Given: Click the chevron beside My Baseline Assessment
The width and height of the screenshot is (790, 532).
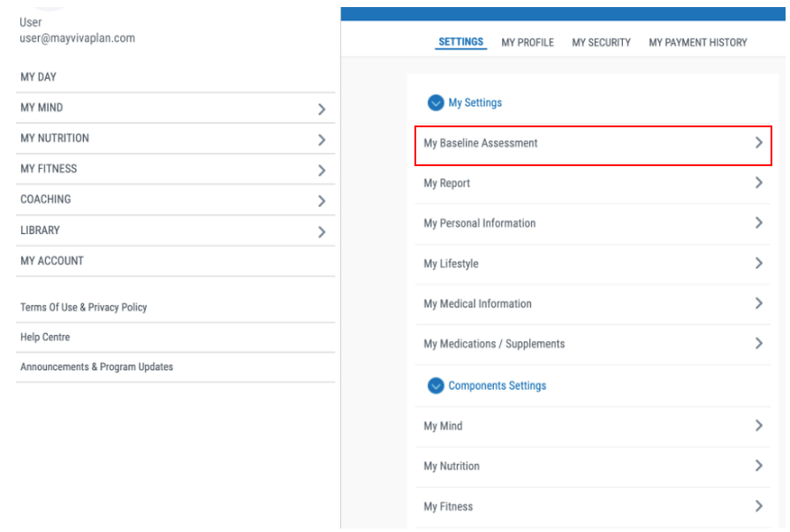Looking at the screenshot, I should [x=758, y=143].
